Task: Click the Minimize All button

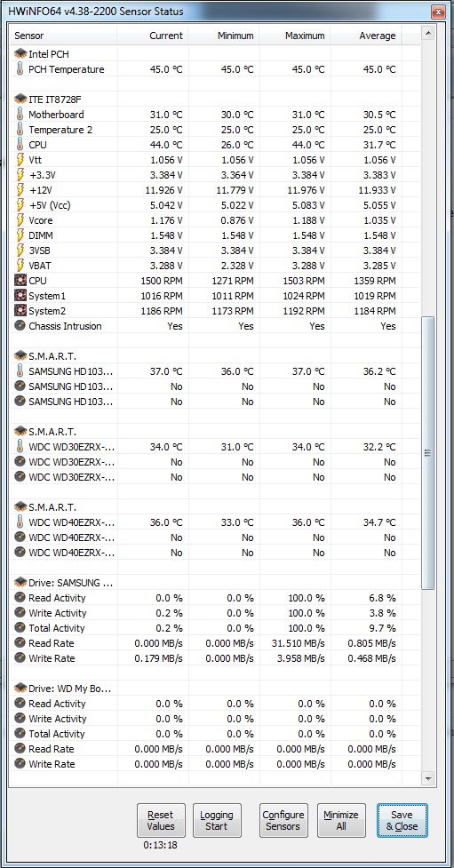Action: coord(341,820)
